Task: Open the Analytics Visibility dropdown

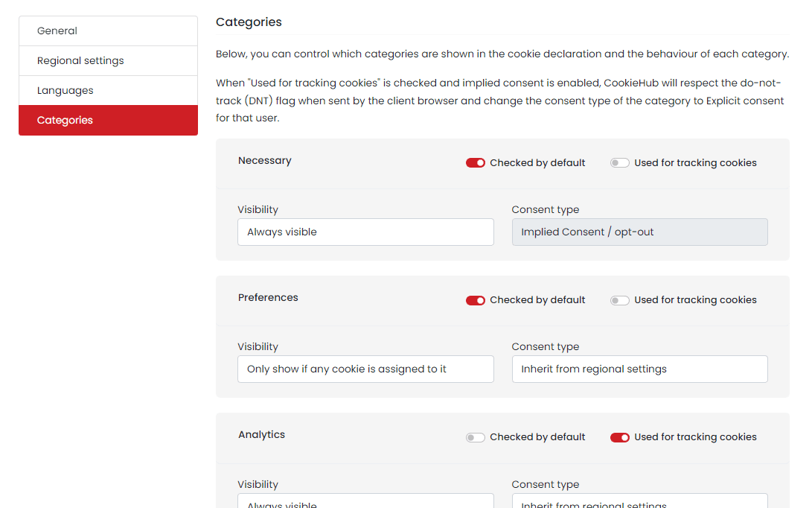Action: click(365, 501)
